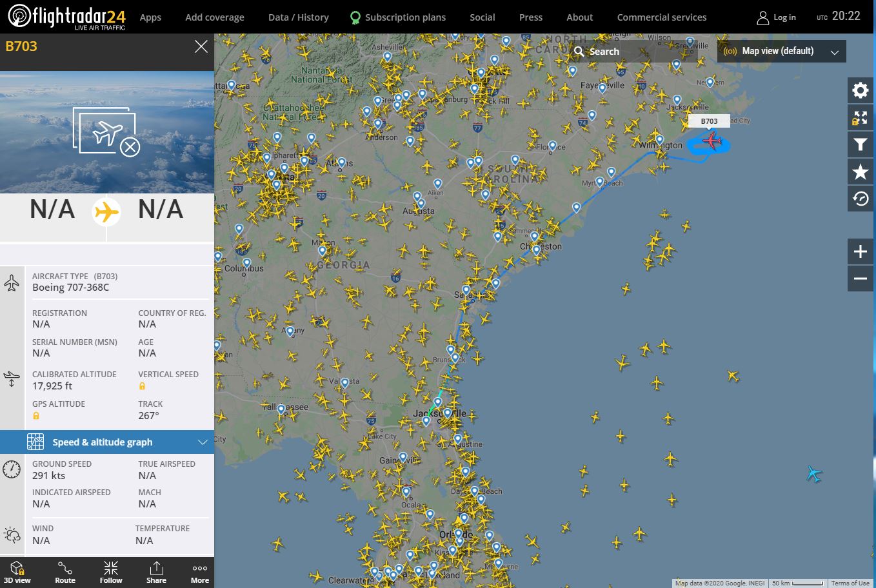Open the Social menu
Screen dimensions: 876x588
coord(483,17)
